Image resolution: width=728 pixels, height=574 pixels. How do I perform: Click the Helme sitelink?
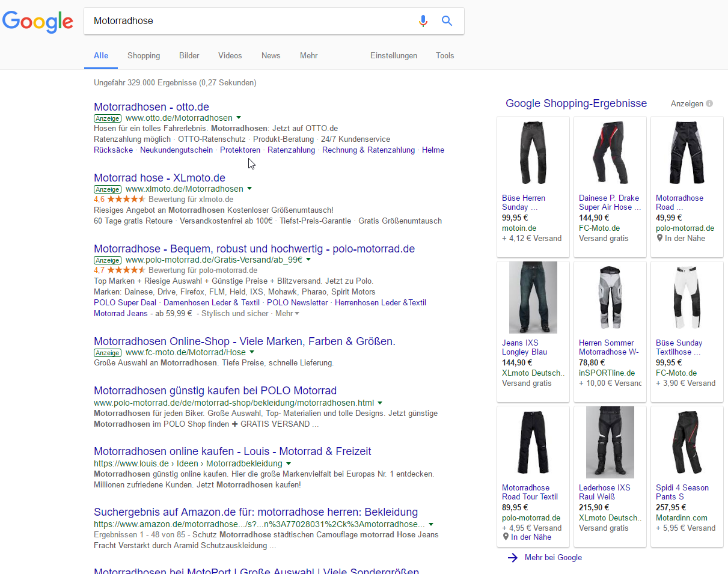click(x=433, y=150)
